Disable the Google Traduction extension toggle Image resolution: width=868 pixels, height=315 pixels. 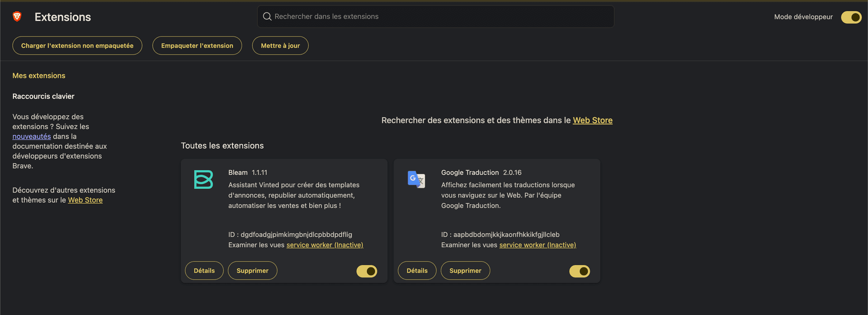(x=580, y=271)
